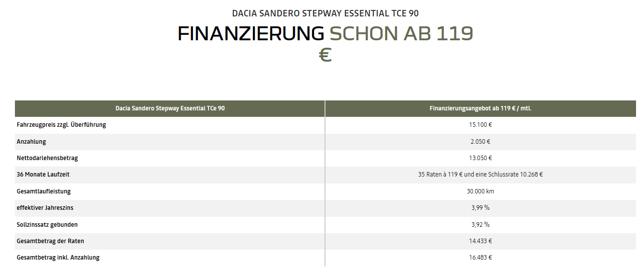Click the Gesamtbetrag der Raten row label
This screenshot has height=269, width=644.
tap(50, 241)
